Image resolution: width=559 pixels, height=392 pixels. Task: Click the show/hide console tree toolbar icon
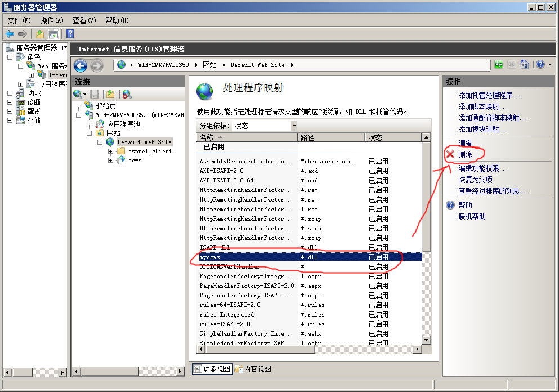[x=53, y=34]
